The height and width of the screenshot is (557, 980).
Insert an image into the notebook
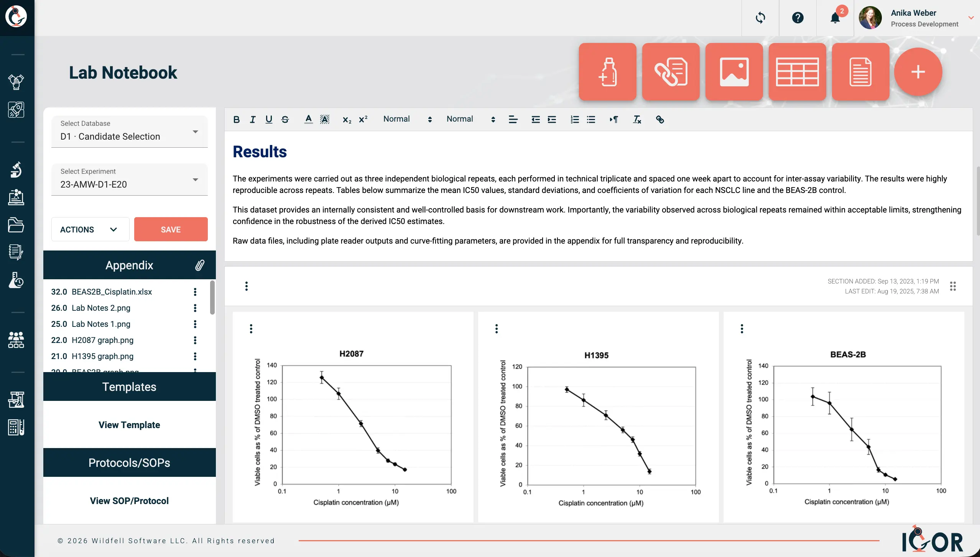733,72
